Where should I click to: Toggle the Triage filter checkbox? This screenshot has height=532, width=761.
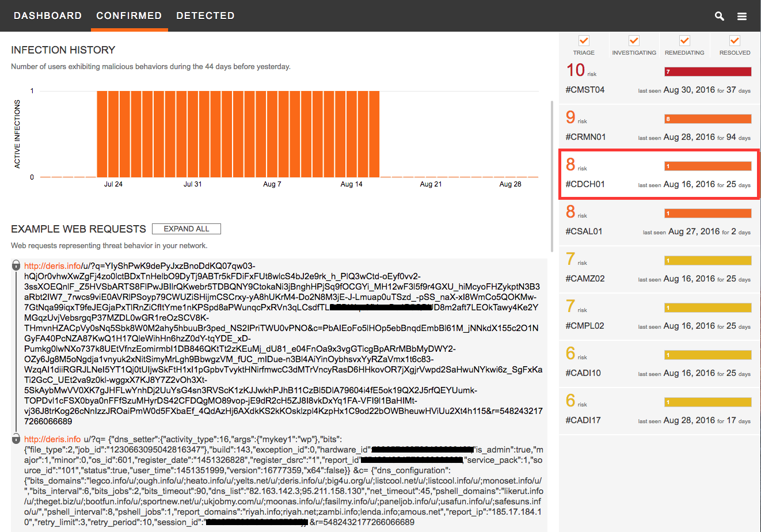coord(584,41)
